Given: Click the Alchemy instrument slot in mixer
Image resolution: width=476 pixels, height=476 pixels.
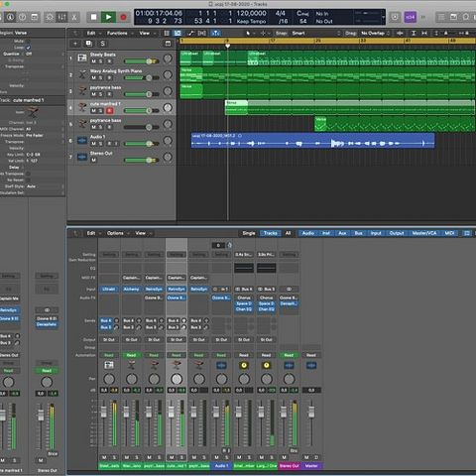Looking at the screenshot, I should 131,289.
